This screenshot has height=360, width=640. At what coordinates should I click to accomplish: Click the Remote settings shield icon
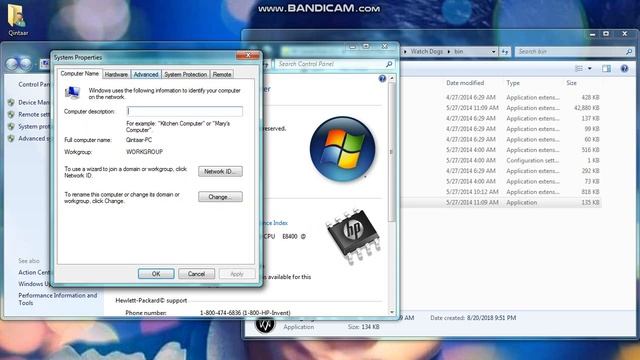[x=11, y=115]
